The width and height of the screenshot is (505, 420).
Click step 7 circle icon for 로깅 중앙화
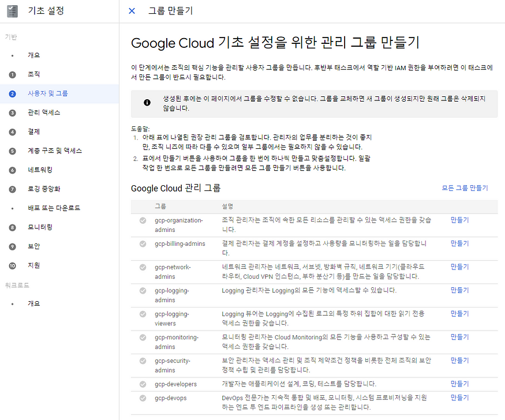12,189
